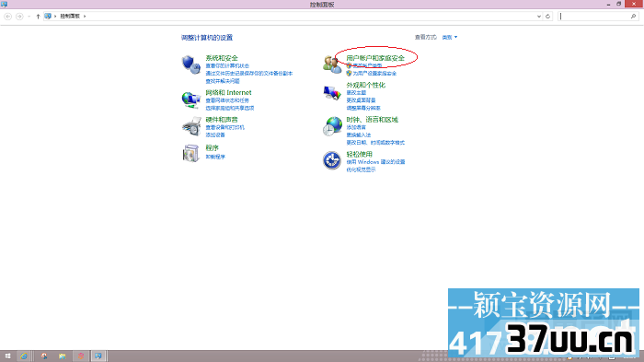Open 用户帐户和家庭安全 category link
This screenshot has width=644, height=362.
[375, 58]
